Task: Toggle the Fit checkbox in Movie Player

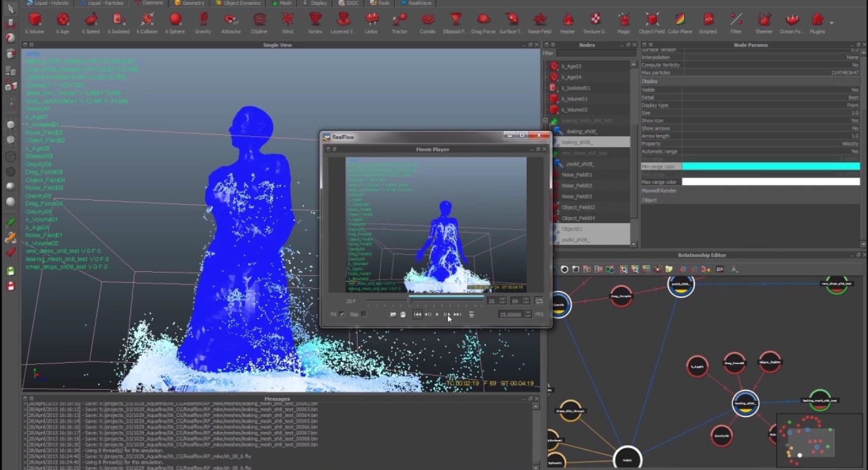Action: click(x=342, y=315)
